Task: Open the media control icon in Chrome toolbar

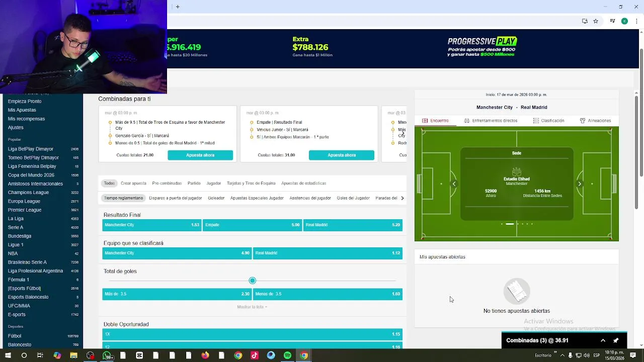Action: [612, 21]
